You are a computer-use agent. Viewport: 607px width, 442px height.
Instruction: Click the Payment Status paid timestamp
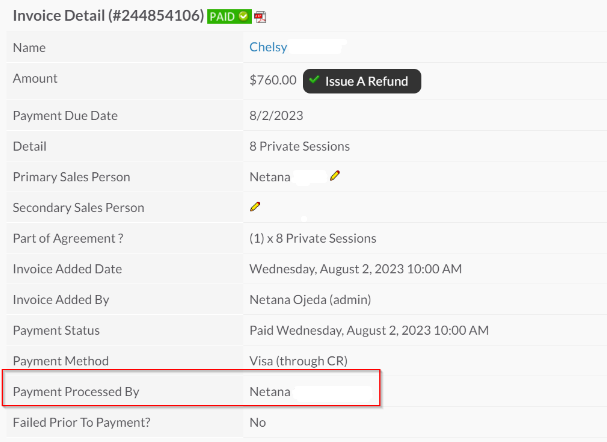click(369, 330)
